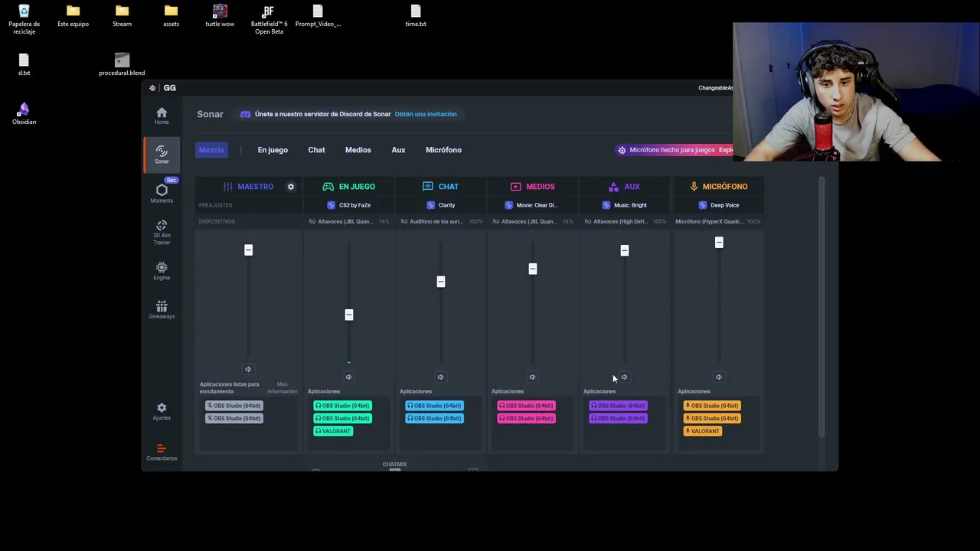This screenshot has height=551, width=980.
Task: Select the Battlefield 6 Open Beta shortcut
Action: tap(269, 20)
